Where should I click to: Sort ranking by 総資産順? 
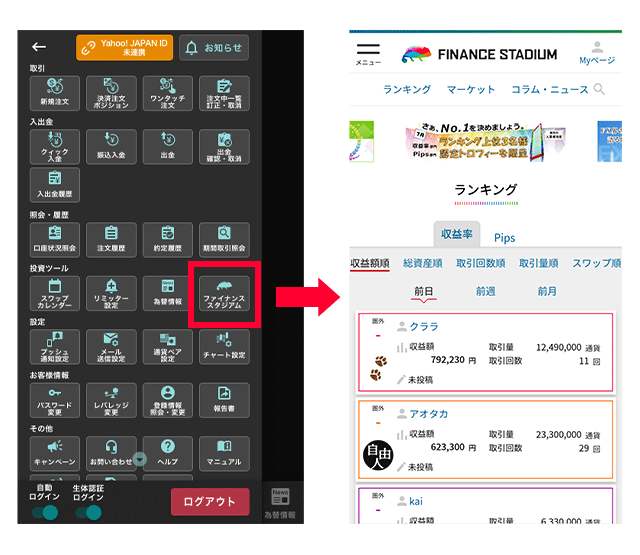tap(422, 263)
